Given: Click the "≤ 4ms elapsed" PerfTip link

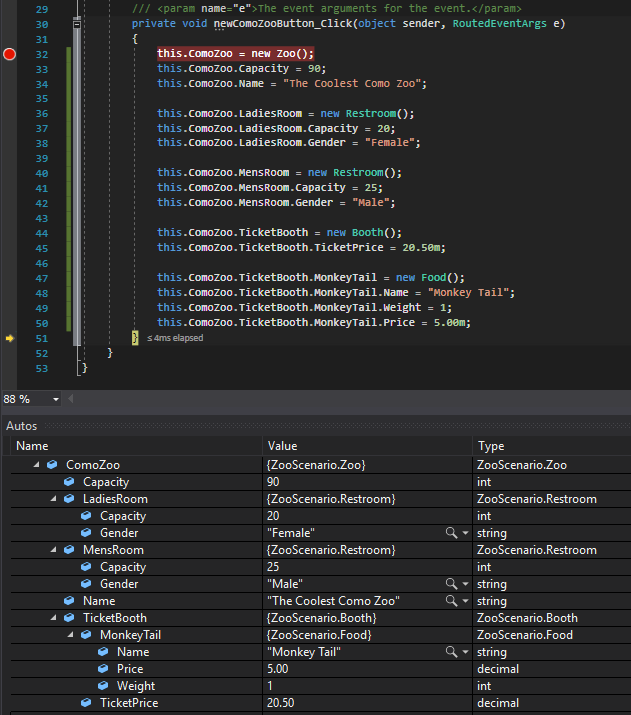Looking at the screenshot, I should 175,339.
